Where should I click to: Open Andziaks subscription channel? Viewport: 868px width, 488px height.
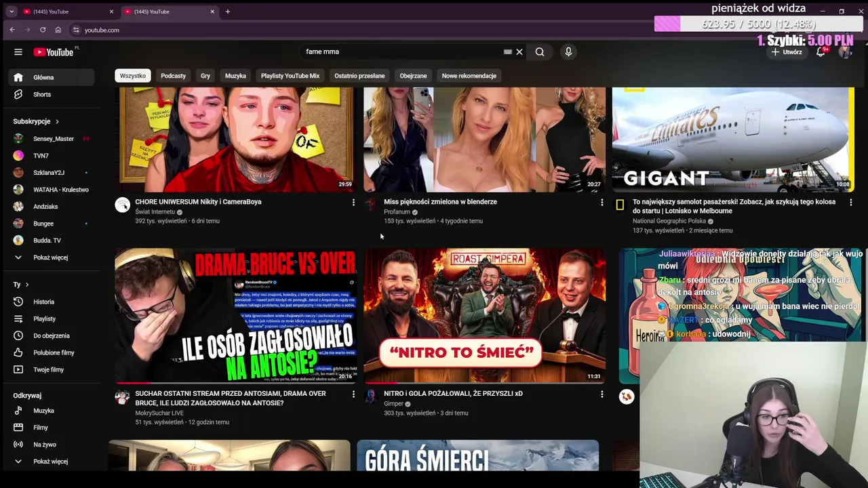[51, 207]
